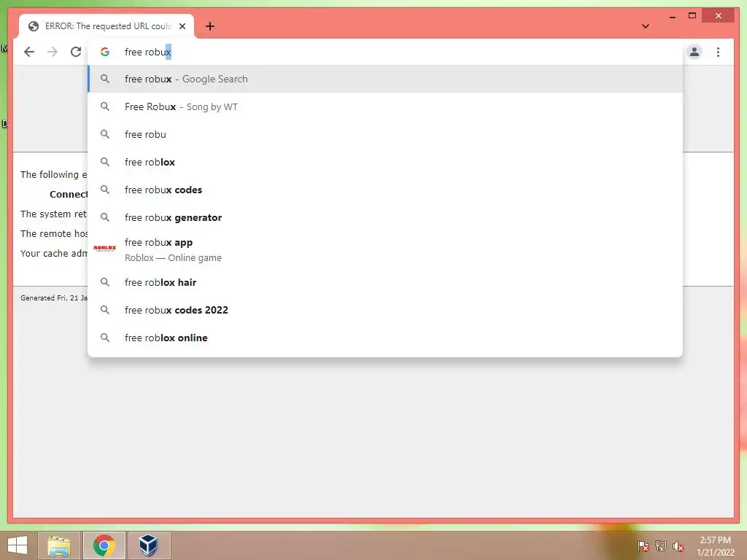Click the Action Center flag tray icon

[643, 545]
